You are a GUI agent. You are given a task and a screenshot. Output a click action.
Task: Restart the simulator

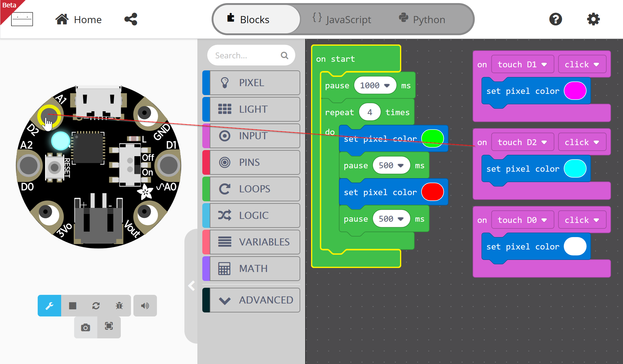96,306
